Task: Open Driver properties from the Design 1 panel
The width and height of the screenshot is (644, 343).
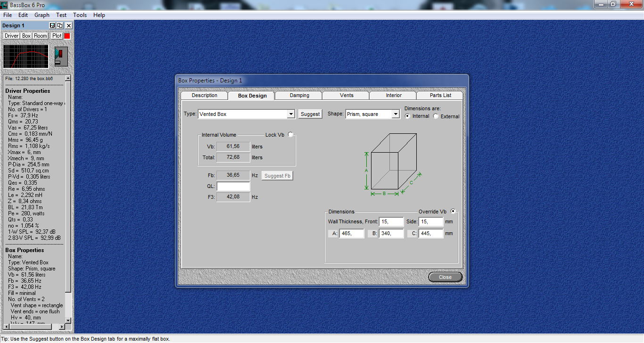Action: tap(11, 36)
